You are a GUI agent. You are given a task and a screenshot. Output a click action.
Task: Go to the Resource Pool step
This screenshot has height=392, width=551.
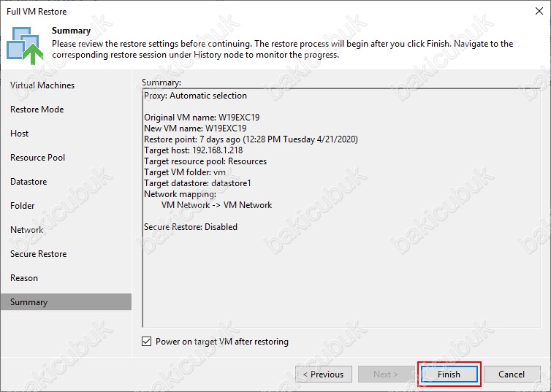coord(37,158)
